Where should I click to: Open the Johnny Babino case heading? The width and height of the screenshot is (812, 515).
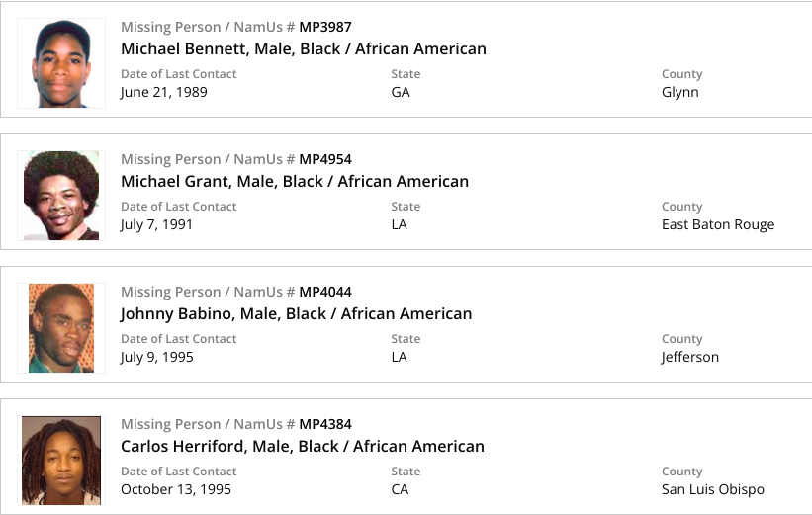tap(296, 313)
